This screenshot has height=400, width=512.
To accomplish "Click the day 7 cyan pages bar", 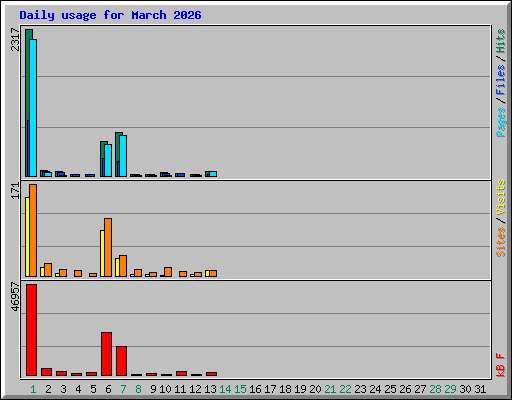I will 123,156.
